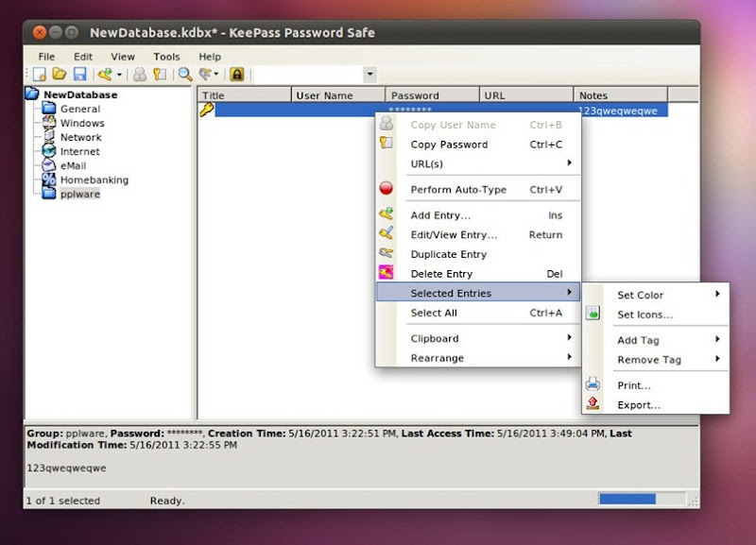Sort by the Title column header

click(245, 95)
